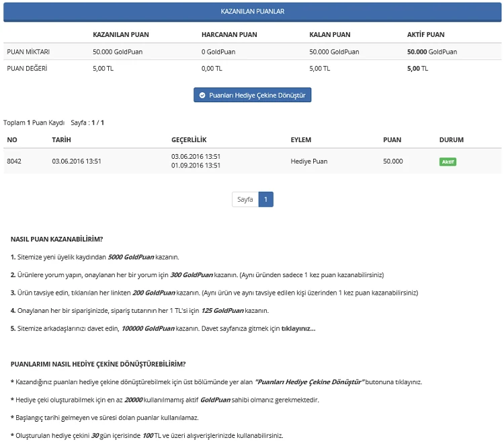Click the checkmark icon on the convert button
Image resolution: width=504 pixels, height=442 pixels.
pyautogui.click(x=202, y=96)
